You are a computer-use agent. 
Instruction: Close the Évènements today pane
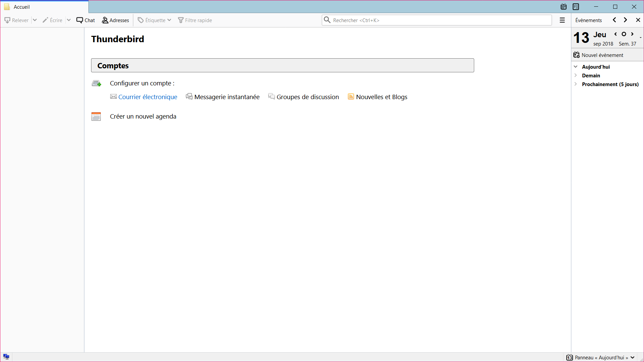click(638, 20)
